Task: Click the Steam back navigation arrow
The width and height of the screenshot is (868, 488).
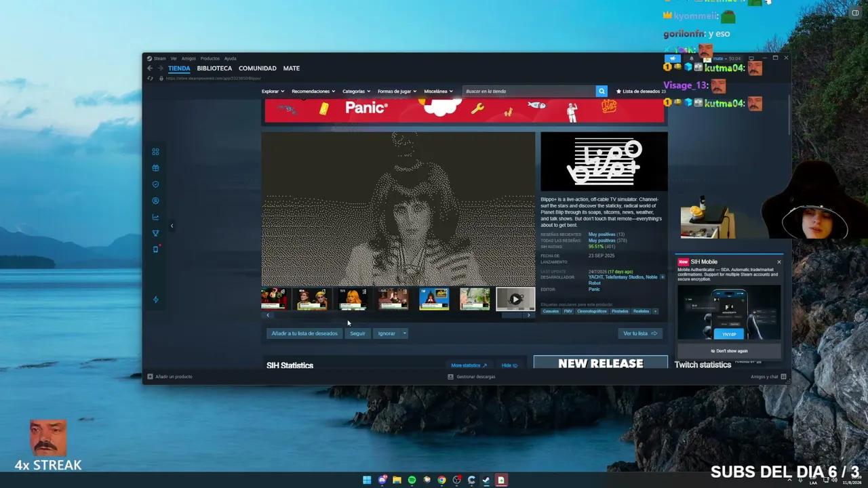Action: point(150,68)
